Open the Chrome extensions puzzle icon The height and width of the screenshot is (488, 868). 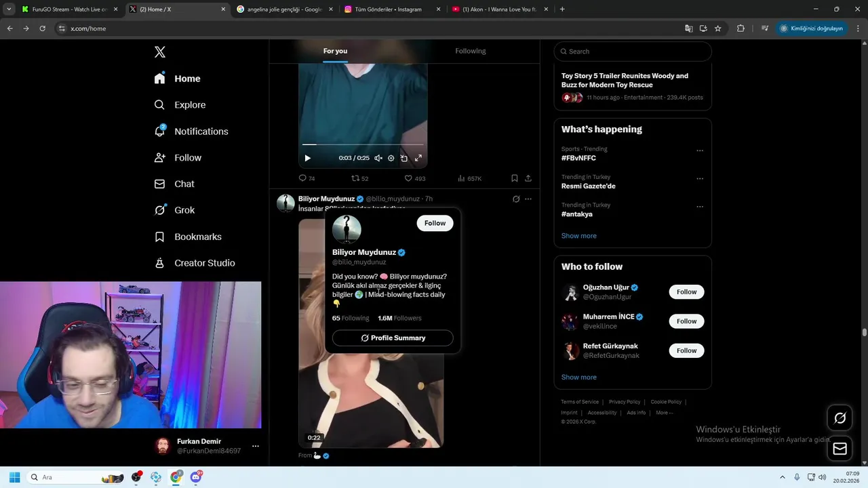[741, 28]
